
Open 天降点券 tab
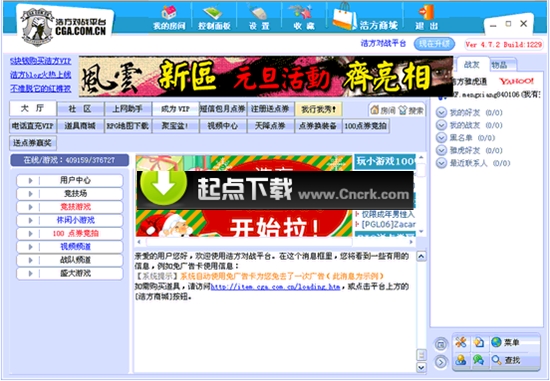(x=270, y=126)
